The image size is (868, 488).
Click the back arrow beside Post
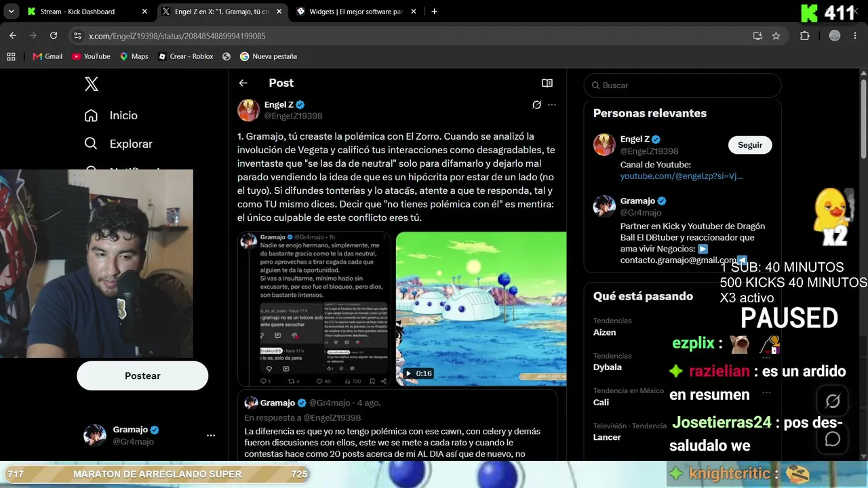[243, 83]
